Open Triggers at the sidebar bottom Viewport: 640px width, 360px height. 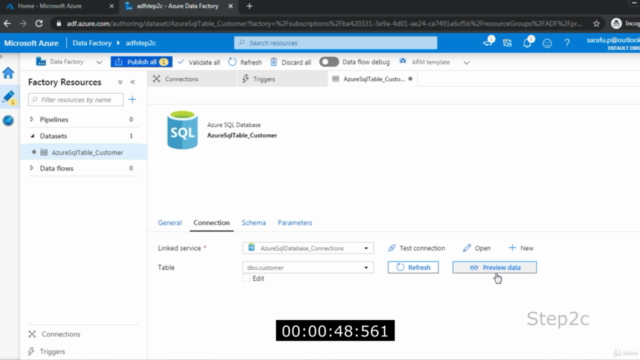(47, 351)
